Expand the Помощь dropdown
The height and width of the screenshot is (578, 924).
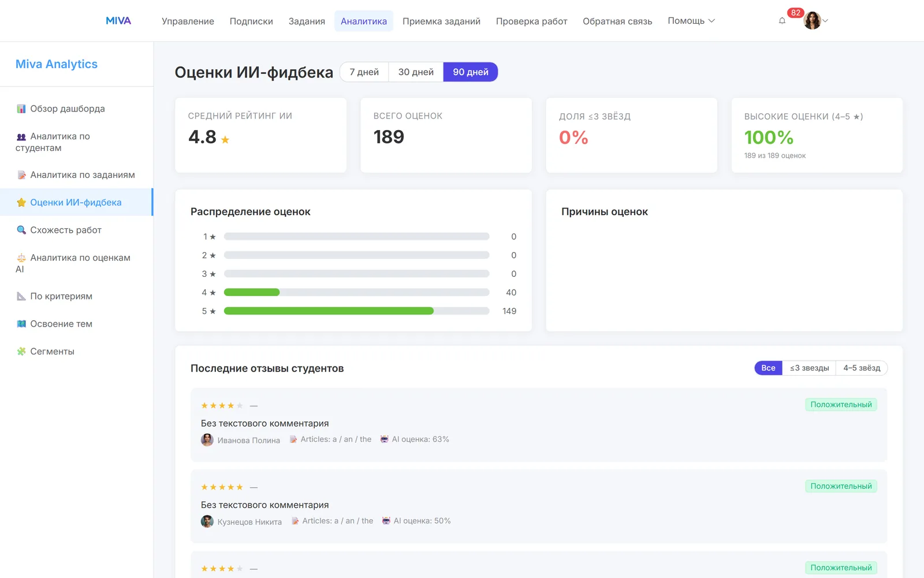pos(691,21)
